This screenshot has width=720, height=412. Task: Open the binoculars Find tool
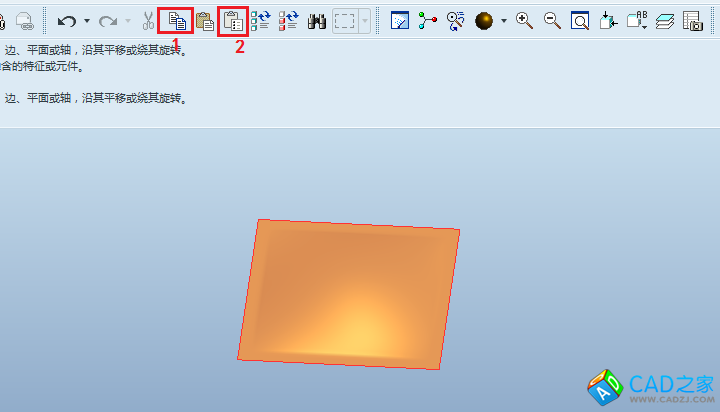click(x=318, y=20)
